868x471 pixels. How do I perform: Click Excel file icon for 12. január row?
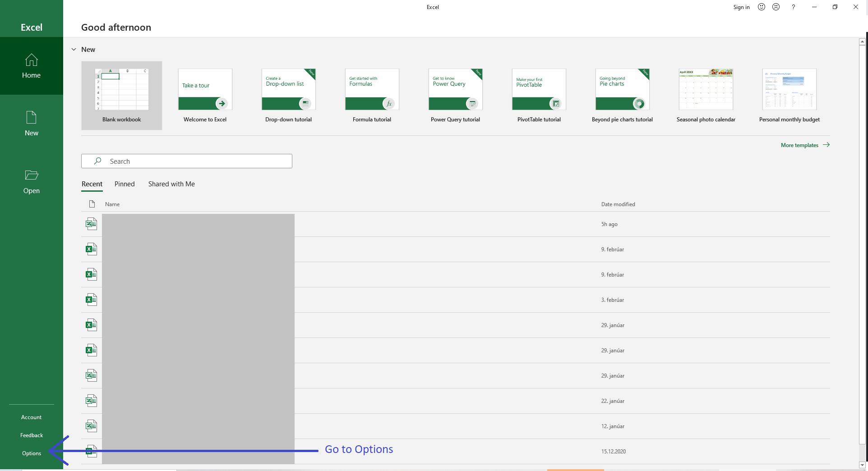click(x=91, y=426)
